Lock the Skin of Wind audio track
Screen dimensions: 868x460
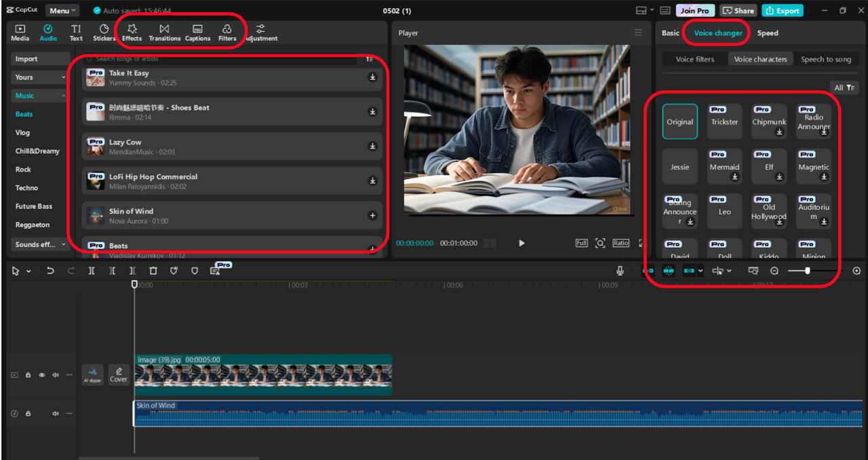coord(28,413)
